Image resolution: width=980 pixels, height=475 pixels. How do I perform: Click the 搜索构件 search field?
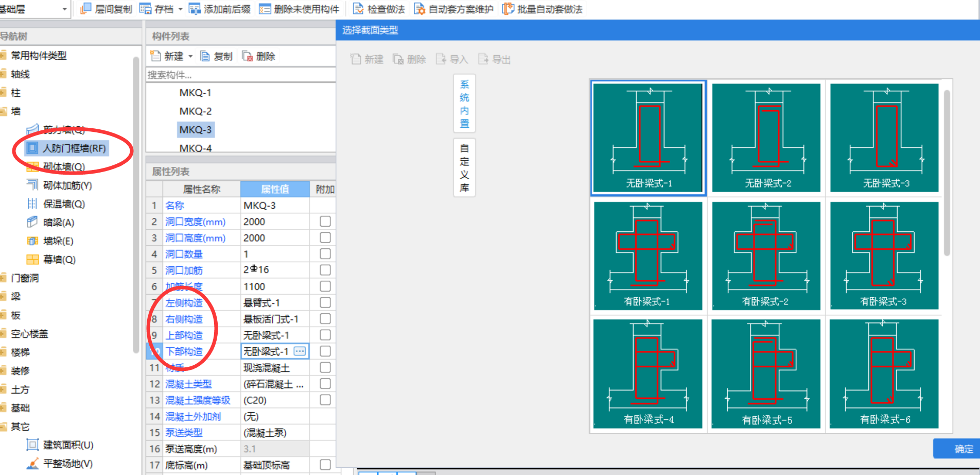(241, 75)
